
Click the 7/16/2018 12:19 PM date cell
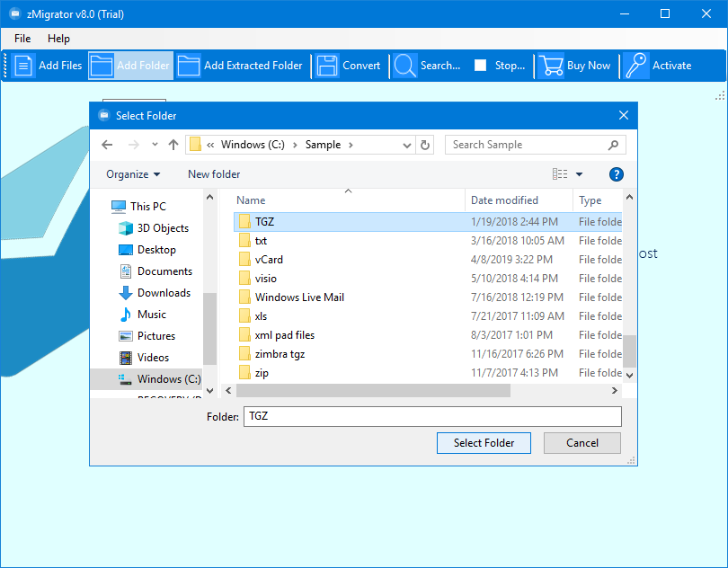tap(517, 297)
